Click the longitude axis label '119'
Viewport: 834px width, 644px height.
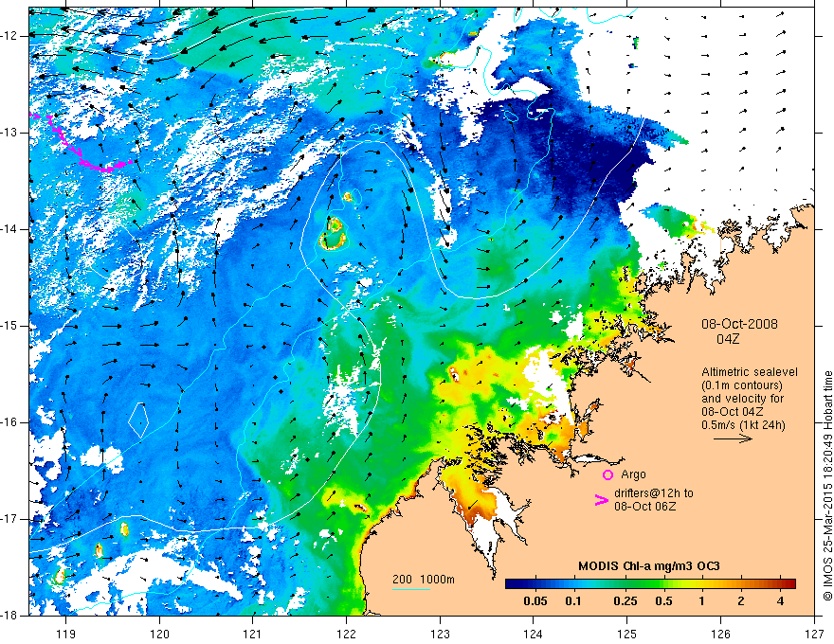click(65, 634)
